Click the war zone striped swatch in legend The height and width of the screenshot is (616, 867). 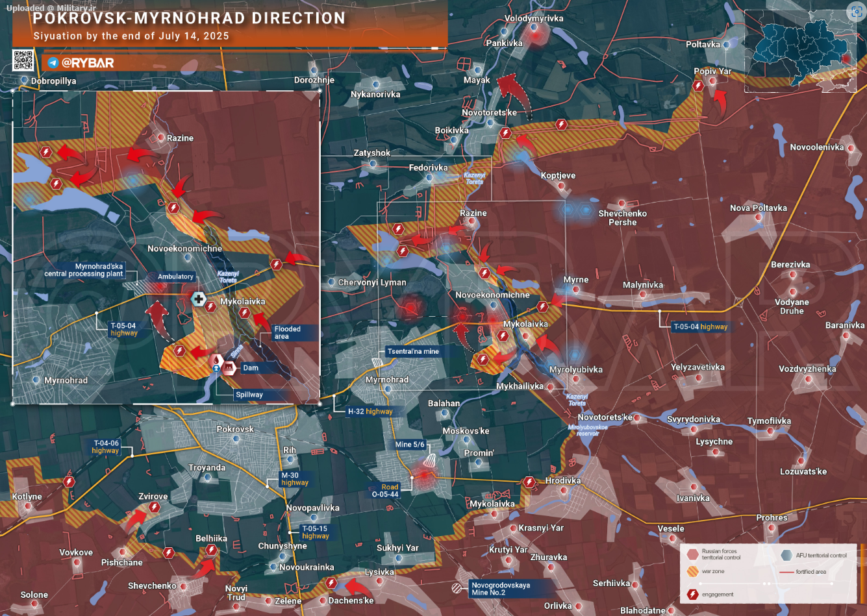click(692, 572)
